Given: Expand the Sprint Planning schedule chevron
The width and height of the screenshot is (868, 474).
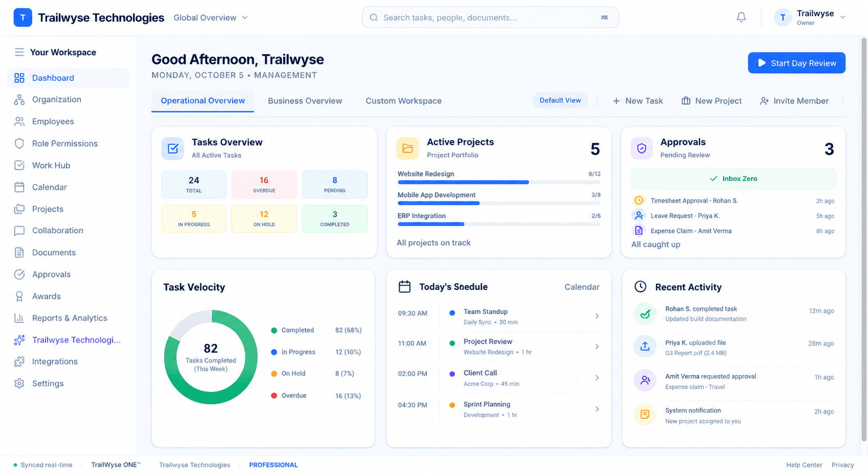Looking at the screenshot, I should coord(597,409).
